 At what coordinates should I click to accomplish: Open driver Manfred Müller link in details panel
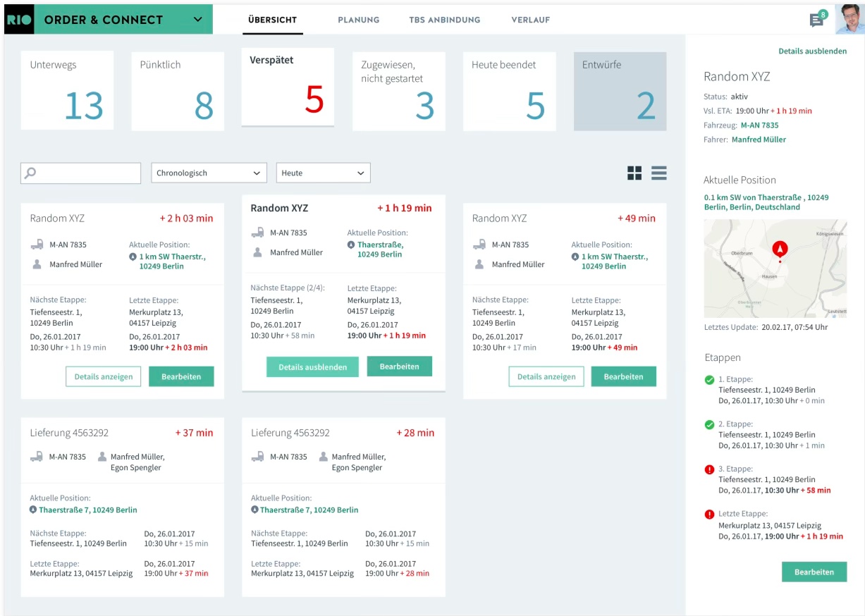[759, 140]
